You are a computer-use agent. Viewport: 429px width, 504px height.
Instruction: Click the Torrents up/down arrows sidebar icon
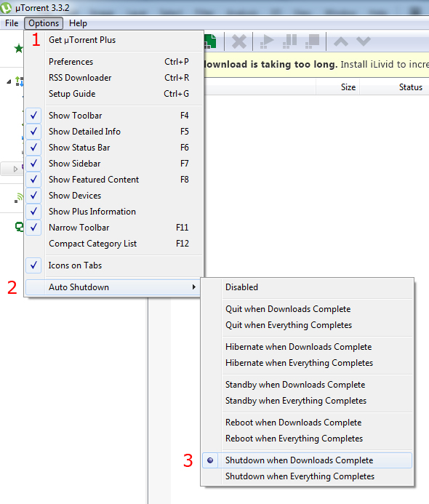pos(20,81)
